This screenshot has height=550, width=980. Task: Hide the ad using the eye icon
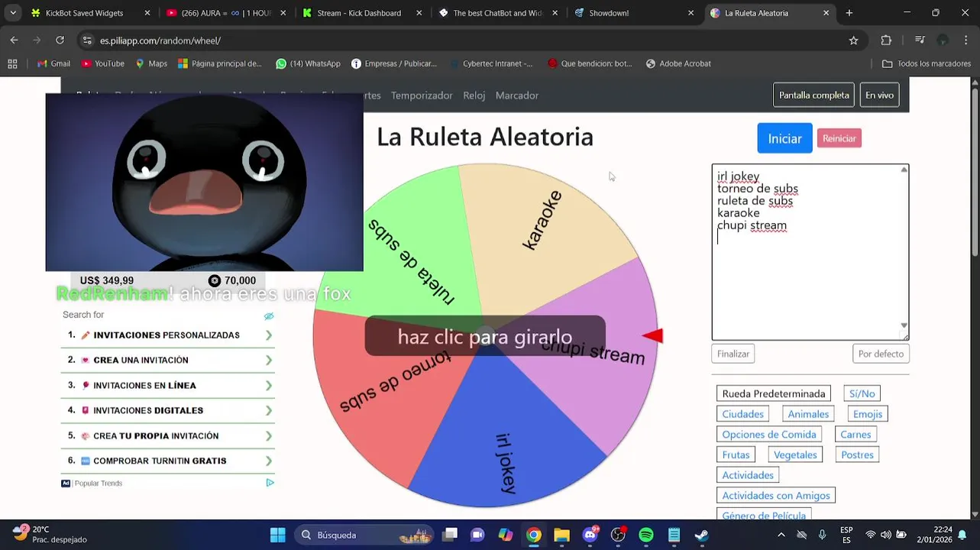tap(269, 315)
